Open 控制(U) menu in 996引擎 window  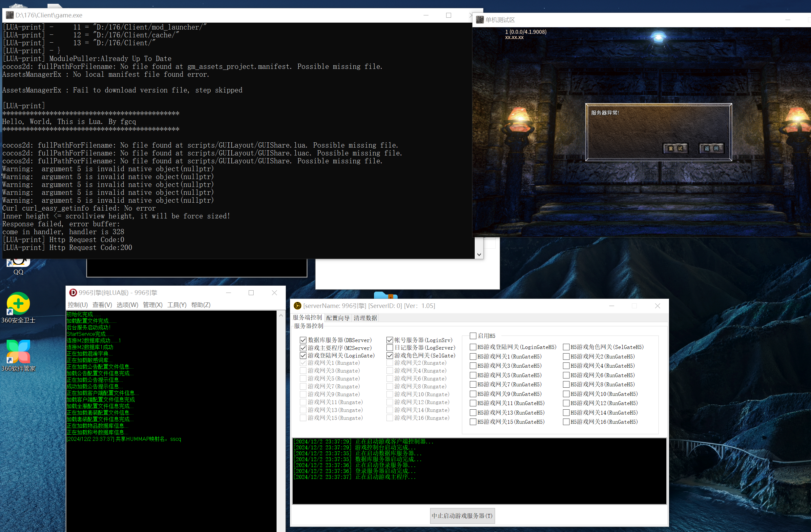pos(78,305)
